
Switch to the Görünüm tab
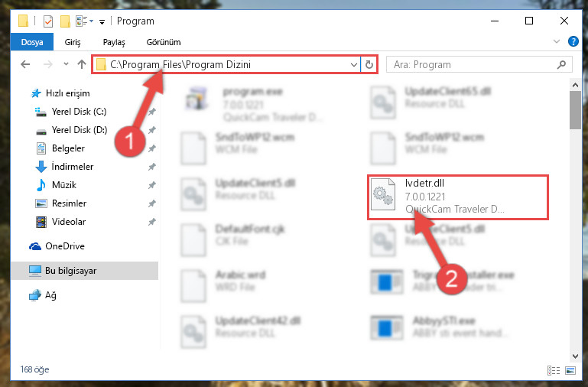click(x=164, y=42)
